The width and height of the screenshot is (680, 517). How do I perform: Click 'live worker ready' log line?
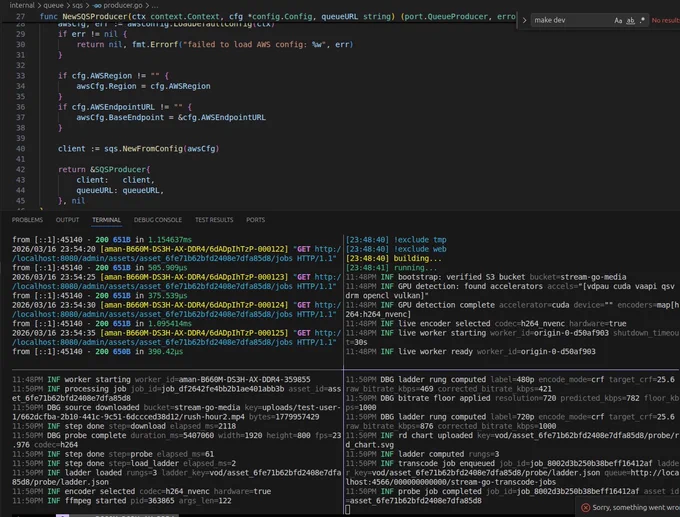point(471,352)
